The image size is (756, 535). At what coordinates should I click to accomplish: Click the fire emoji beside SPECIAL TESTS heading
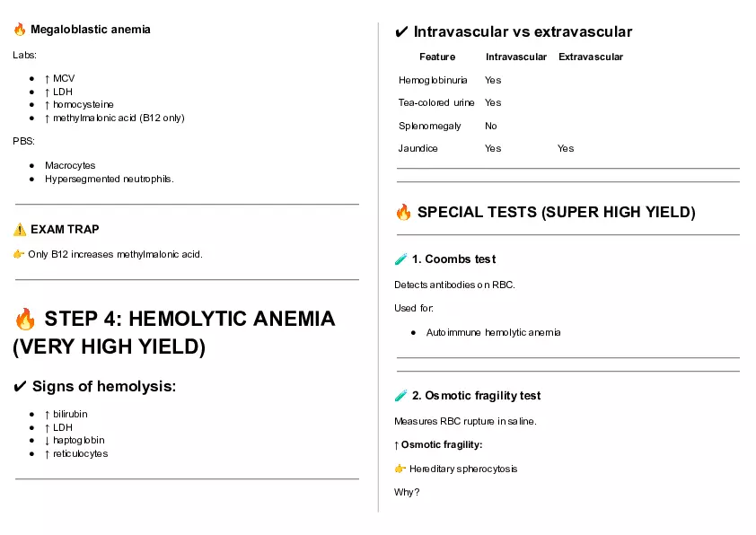click(403, 213)
